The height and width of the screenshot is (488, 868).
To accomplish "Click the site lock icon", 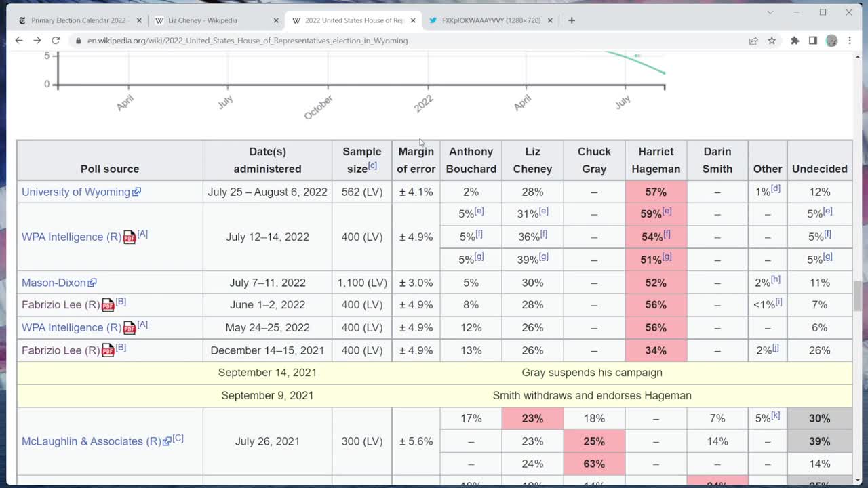I will pyautogui.click(x=78, y=41).
